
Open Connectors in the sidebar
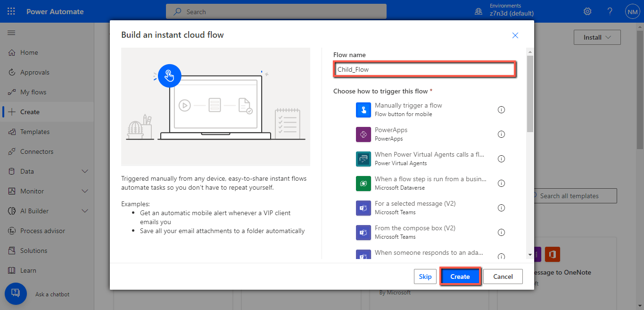click(47, 151)
